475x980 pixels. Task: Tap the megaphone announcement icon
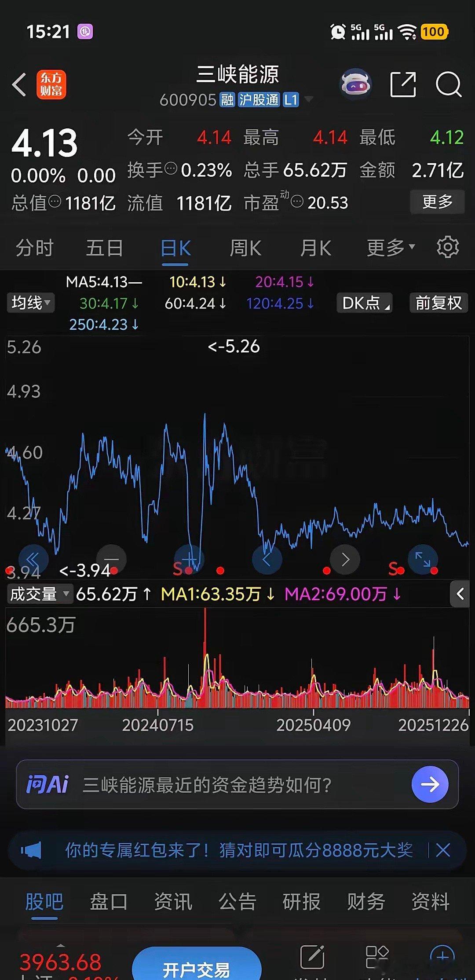31,850
